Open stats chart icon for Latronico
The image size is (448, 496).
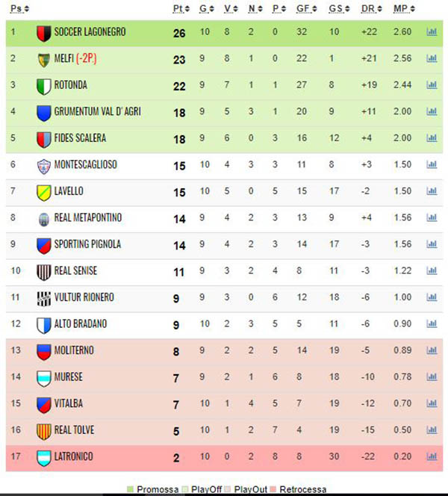pyautogui.click(x=432, y=456)
